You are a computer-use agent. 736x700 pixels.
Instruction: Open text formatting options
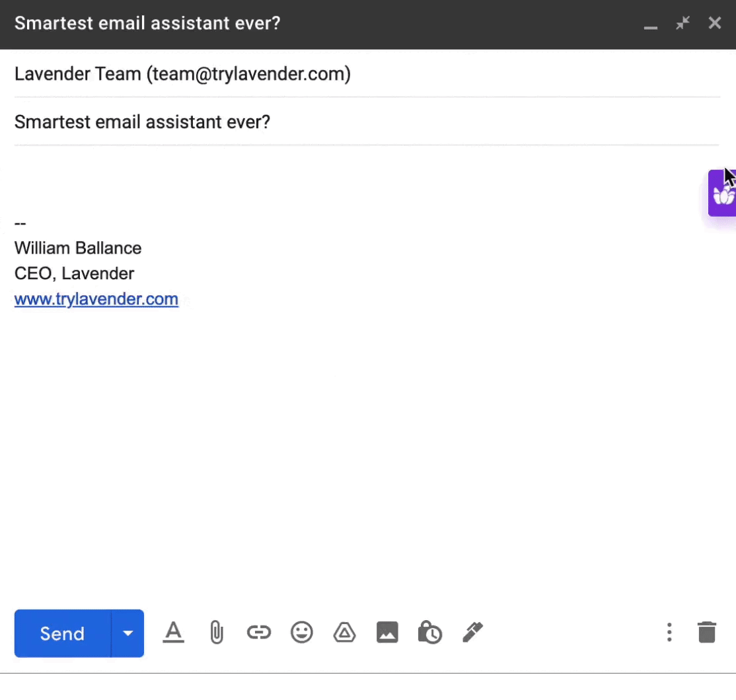[x=173, y=633]
